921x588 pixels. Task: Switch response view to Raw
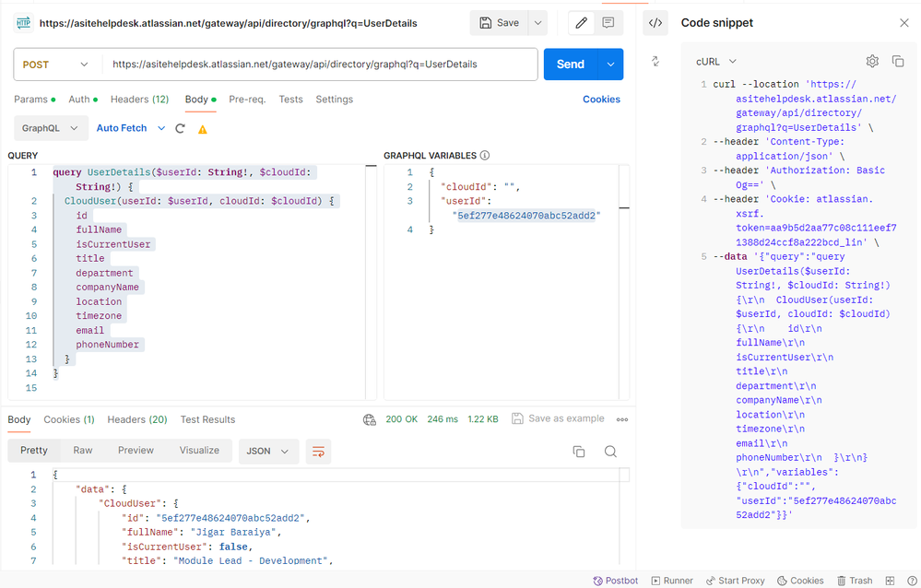pyautogui.click(x=83, y=450)
